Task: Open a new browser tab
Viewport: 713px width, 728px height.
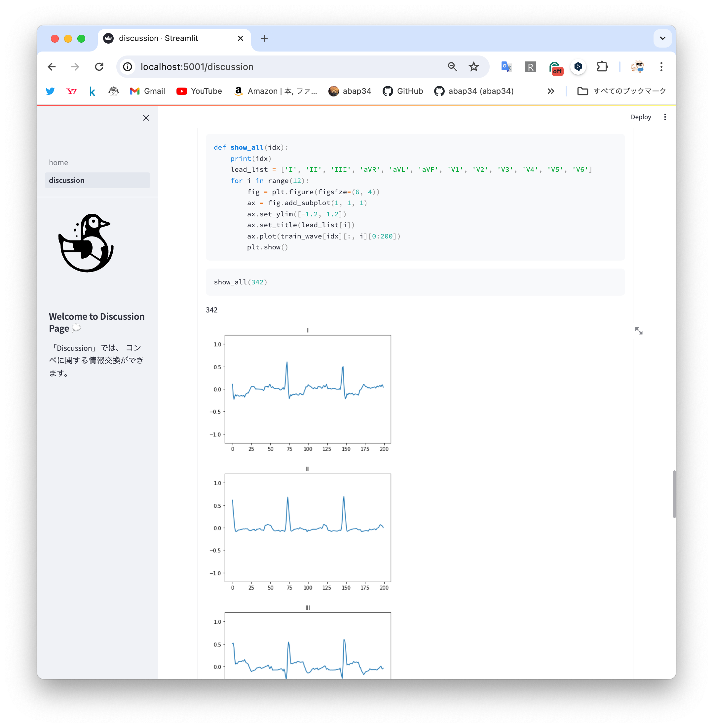Action: click(x=264, y=38)
